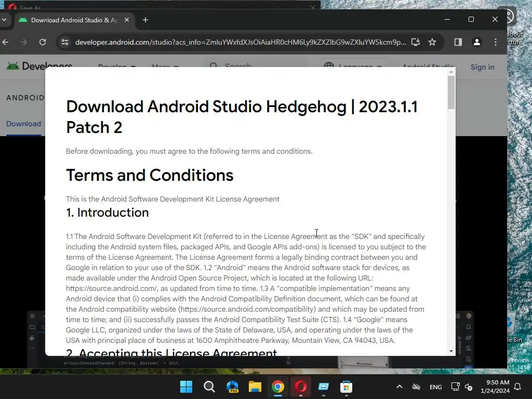Open the remote desktop app in the taskbar
532x399 pixels.
pos(323,387)
